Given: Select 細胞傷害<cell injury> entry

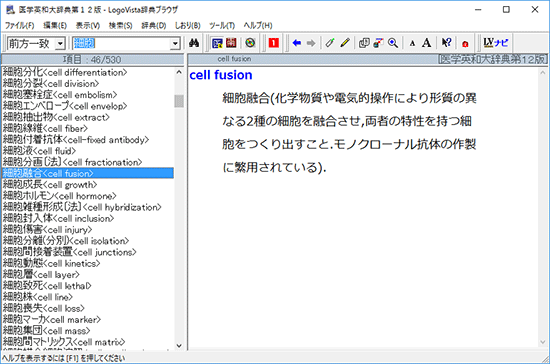Looking at the screenshot, I should 47,230.
